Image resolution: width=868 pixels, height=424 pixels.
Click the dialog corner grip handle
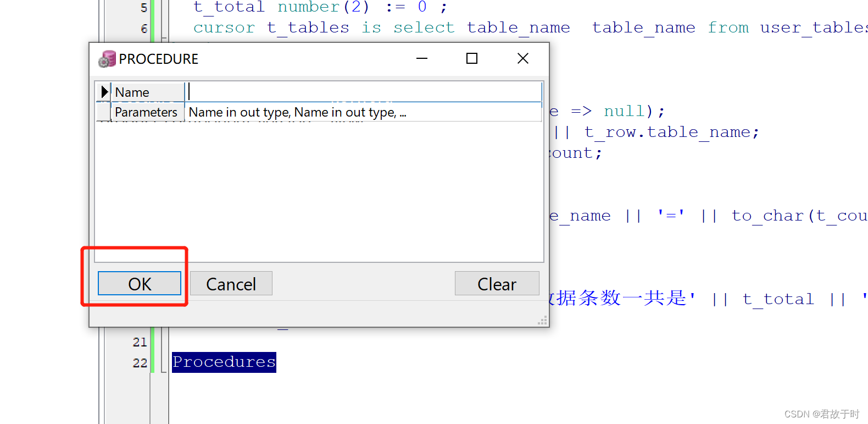coord(543,321)
